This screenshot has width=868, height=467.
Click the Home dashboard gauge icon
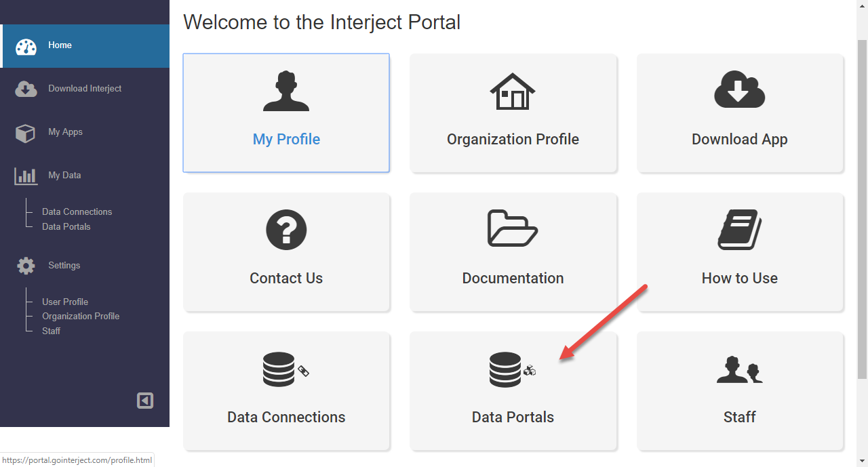click(x=26, y=46)
